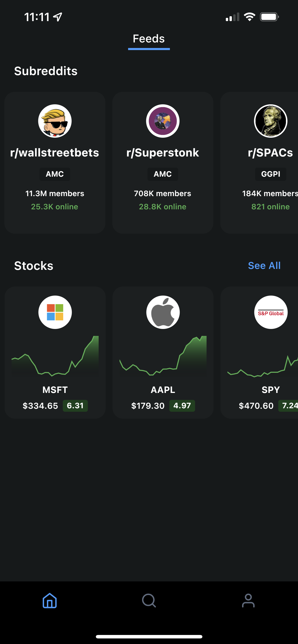The height and width of the screenshot is (644, 298).
Task: Tap MSFT price $334.65
Action: coord(40,406)
